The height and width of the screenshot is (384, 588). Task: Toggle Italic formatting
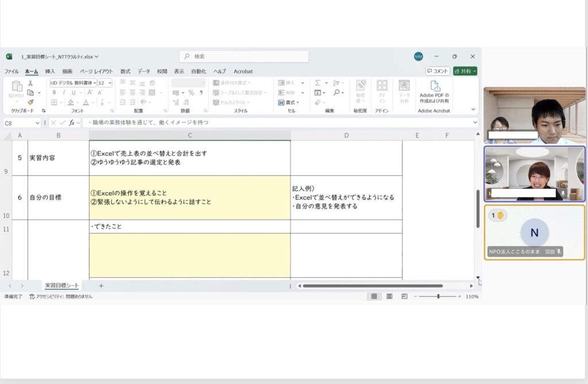[x=64, y=93]
